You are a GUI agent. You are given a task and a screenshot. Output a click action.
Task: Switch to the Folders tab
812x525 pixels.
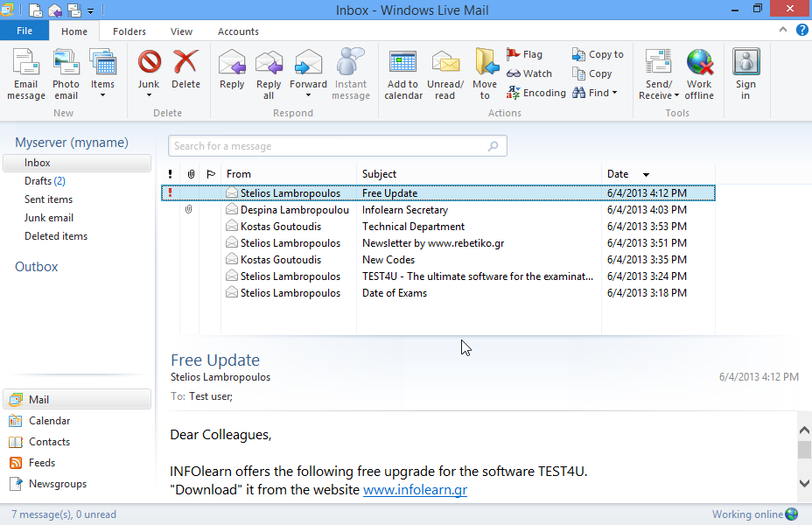point(129,31)
